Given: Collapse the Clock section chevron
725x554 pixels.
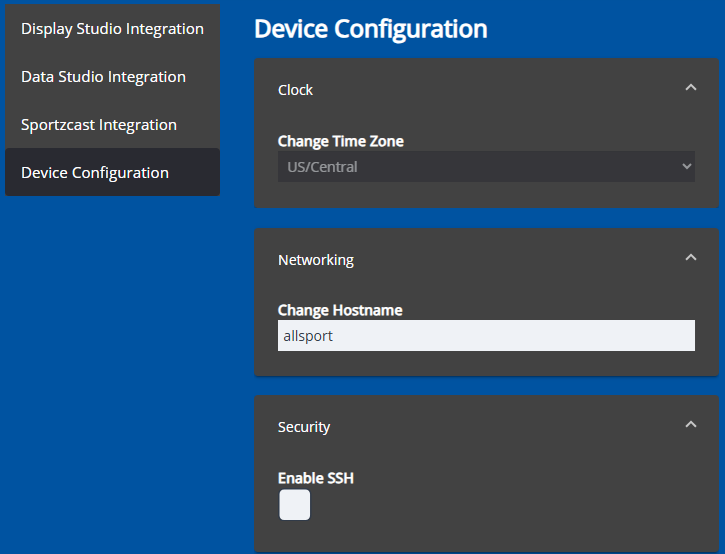Looking at the screenshot, I should (690, 88).
